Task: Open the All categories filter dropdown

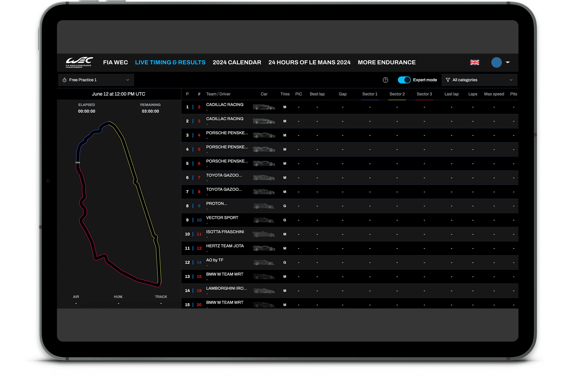Action: point(479,80)
